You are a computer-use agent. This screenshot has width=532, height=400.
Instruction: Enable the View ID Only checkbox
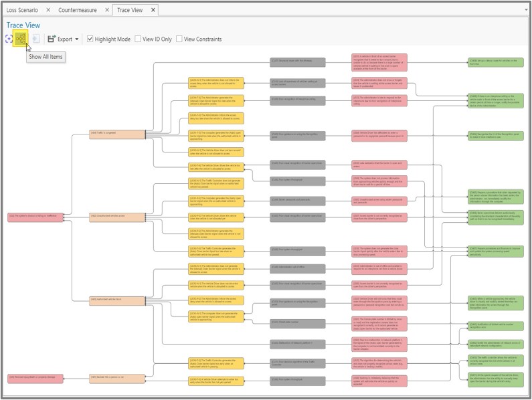(138, 39)
